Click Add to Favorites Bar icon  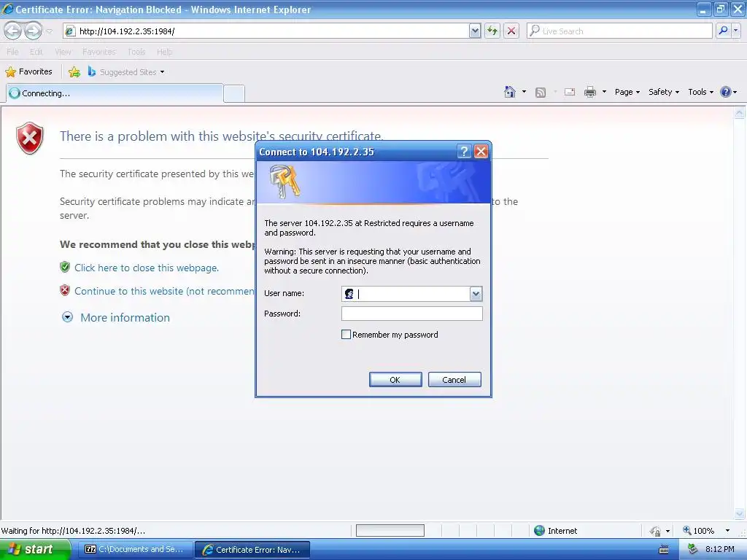pos(74,72)
